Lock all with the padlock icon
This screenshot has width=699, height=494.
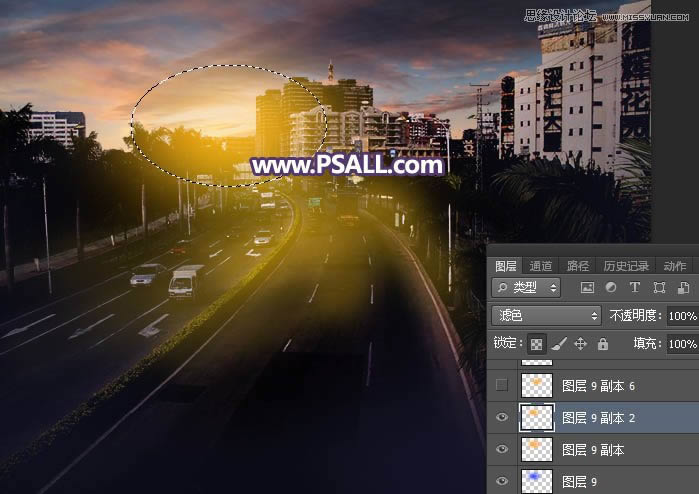click(x=602, y=344)
